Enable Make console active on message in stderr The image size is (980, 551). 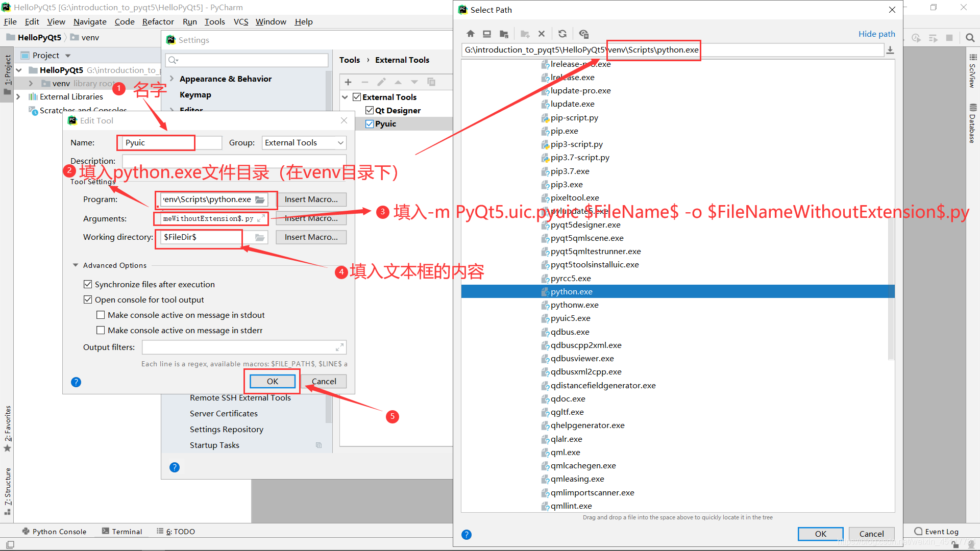click(101, 330)
